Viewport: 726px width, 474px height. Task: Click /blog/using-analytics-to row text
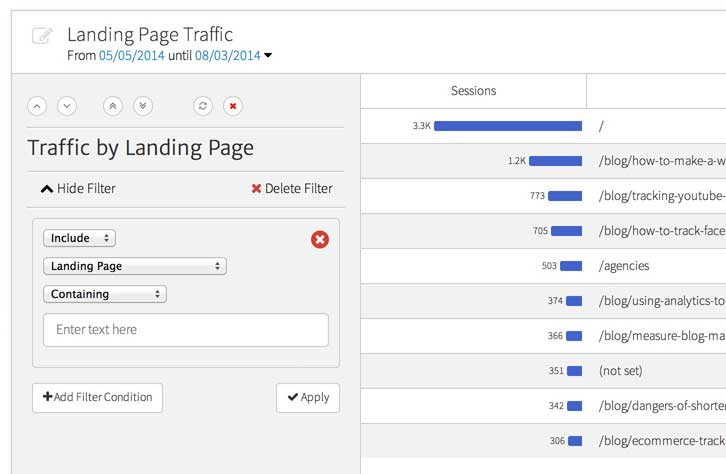(662, 301)
